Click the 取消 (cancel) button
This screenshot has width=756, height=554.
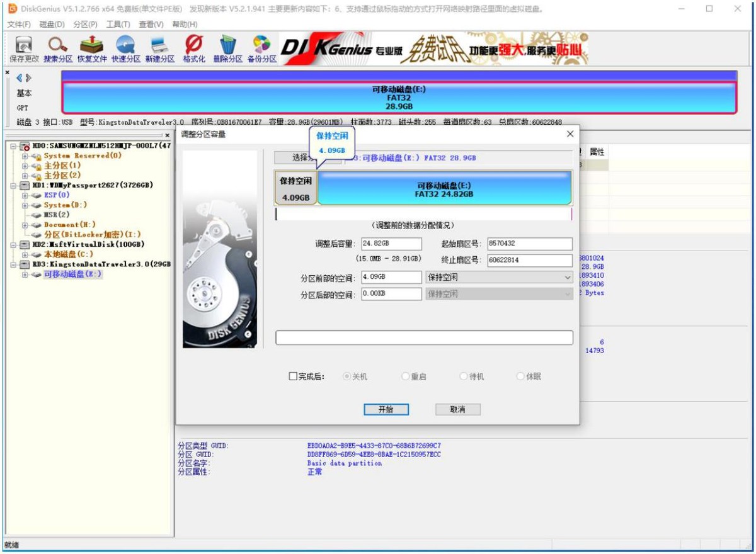(457, 409)
